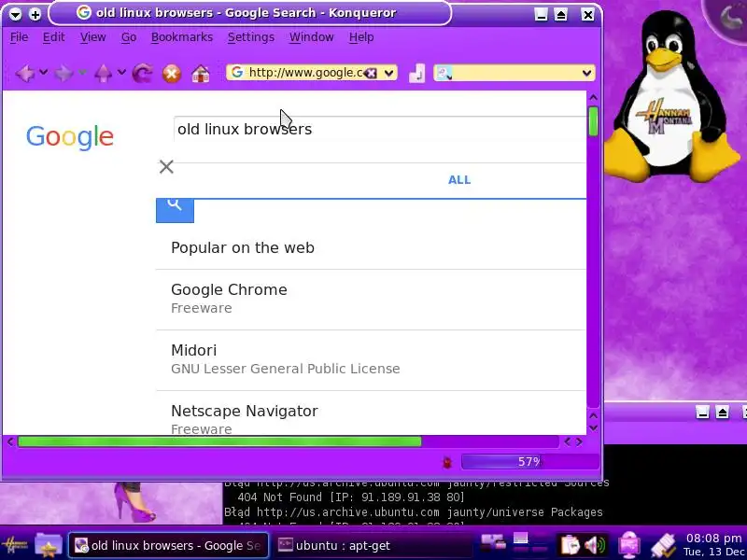Viewport: 747px width, 560px height.
Task: Focus the Google search input field
Action: click(x=380, y=129)
